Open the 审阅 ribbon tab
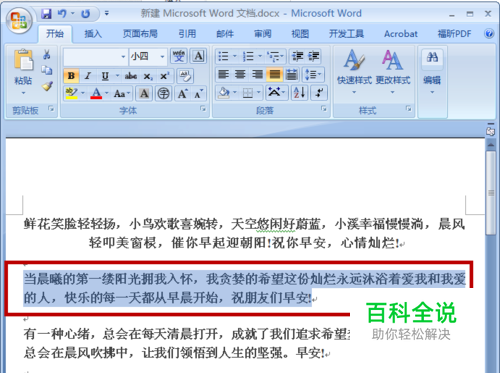 263,34
